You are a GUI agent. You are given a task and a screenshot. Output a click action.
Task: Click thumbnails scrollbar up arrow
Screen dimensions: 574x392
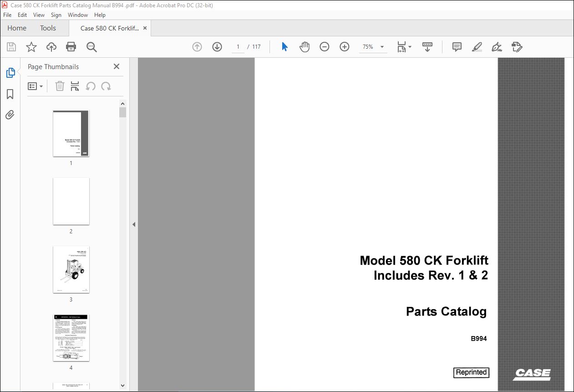122,104
